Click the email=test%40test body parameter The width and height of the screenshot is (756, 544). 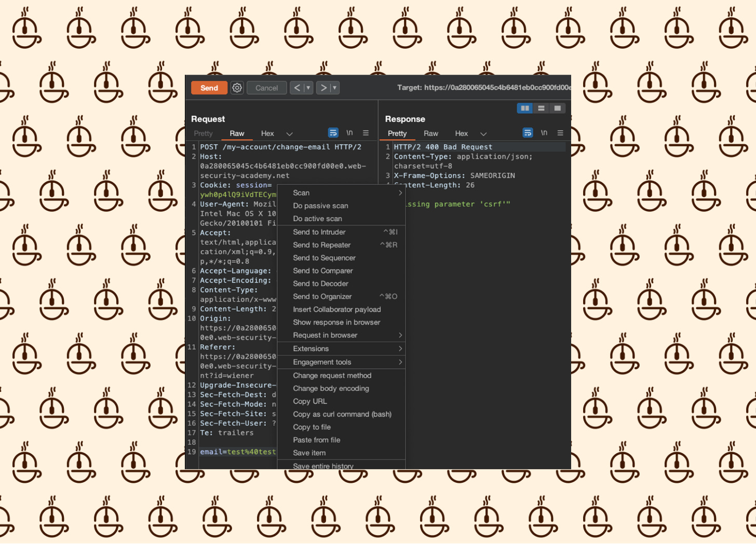pos(238,452)
